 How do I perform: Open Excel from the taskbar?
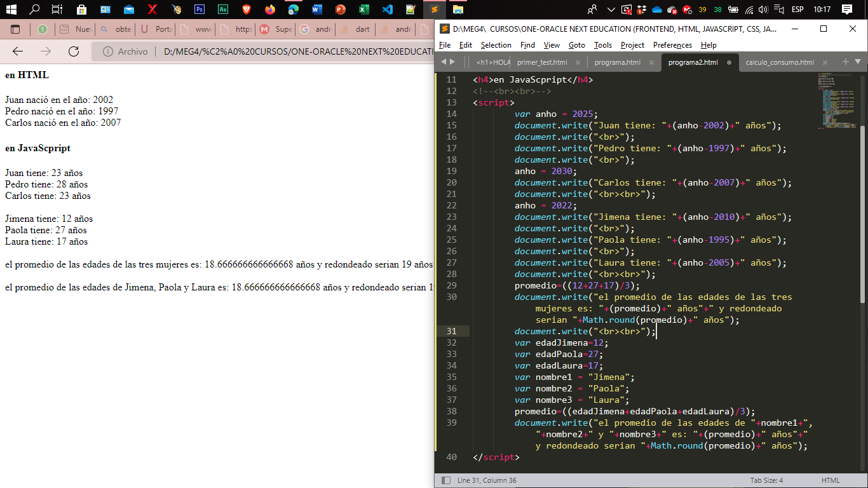(364, 10)
